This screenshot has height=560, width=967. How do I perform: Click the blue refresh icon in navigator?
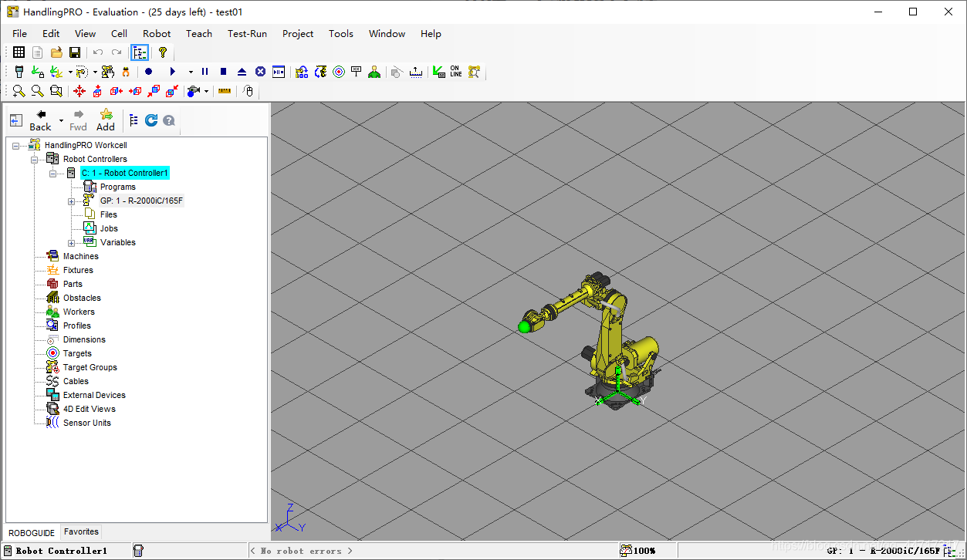tap(151, 120)
